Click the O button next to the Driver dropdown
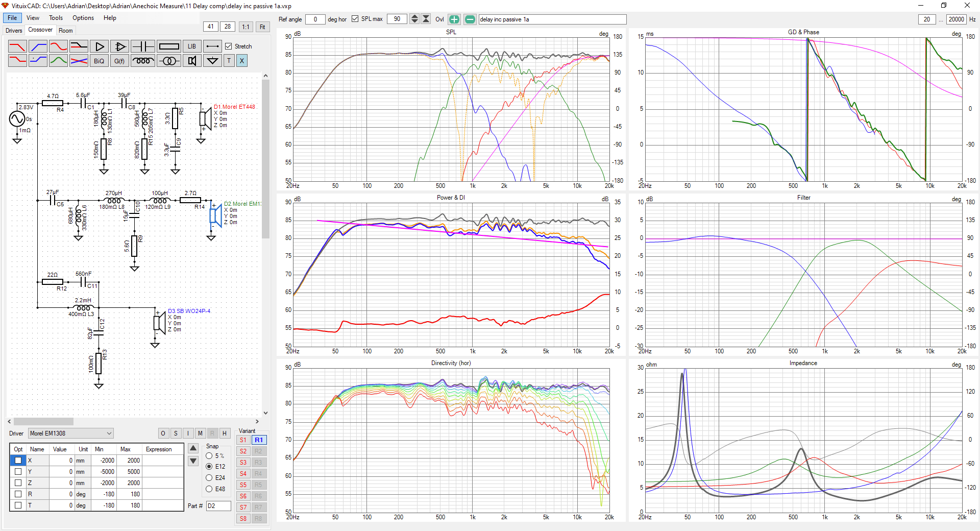Viewport: 980px width, 531px height. coord(163,433)
